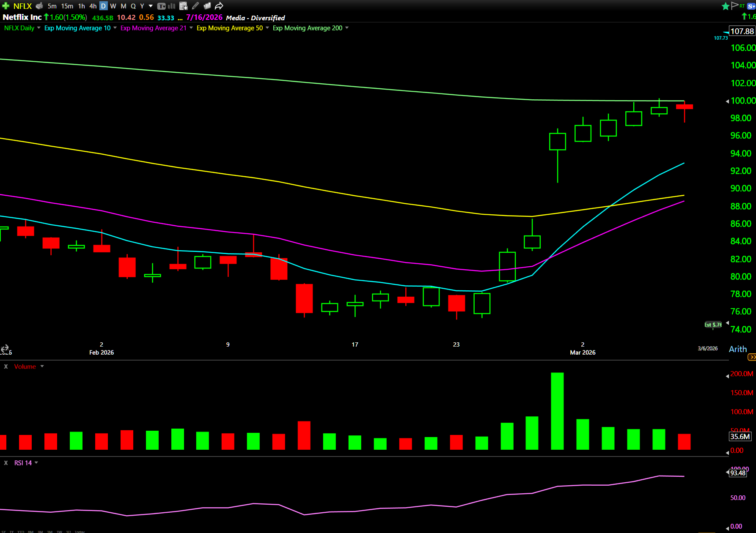Close the Volume pane with X
The width and height of the screenshot is (756, 533).
click(6, 366)
